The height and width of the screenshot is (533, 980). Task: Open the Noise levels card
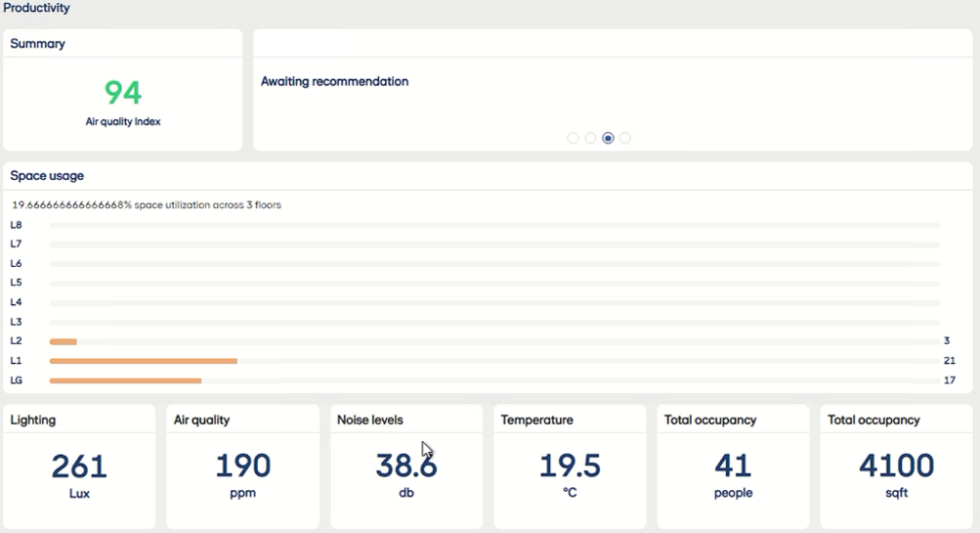[x=405, y=466]
